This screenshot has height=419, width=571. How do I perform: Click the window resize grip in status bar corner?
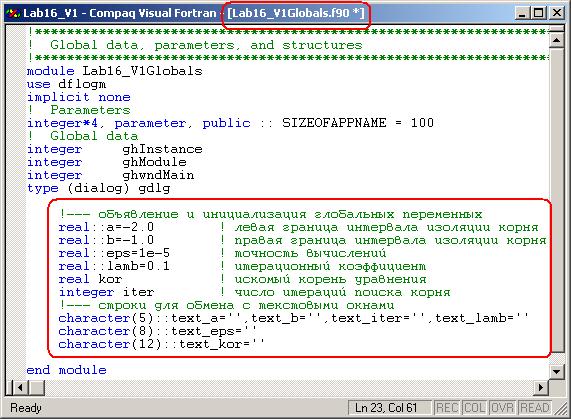tap(560, 409)
